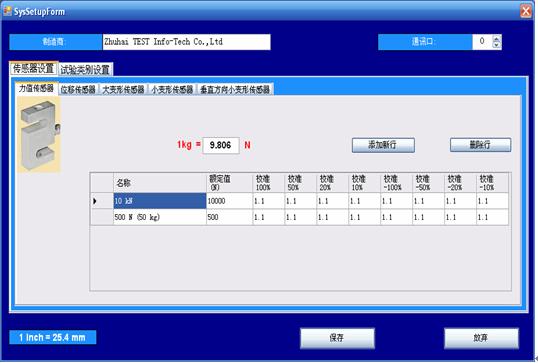Close the SysSetupForm window
Image resolution: width=538 pixels, height=363 pixels.
(x=526, y=11)
